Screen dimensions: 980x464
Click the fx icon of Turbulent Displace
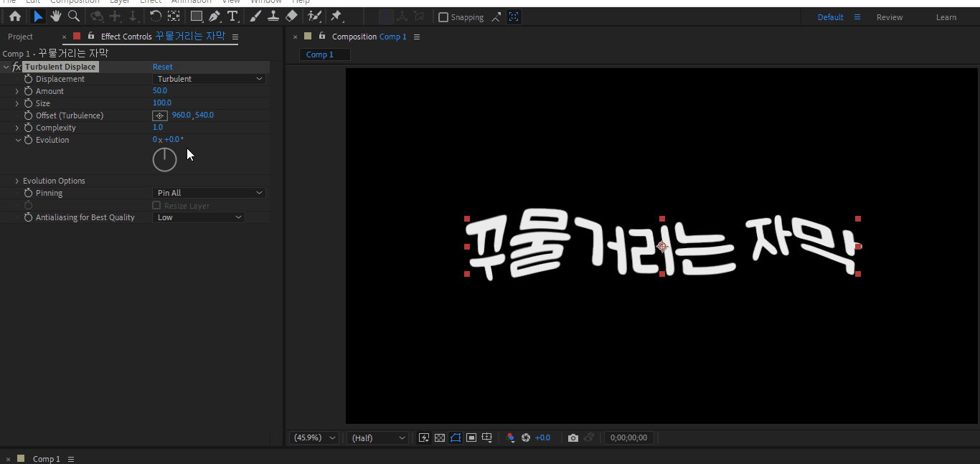coord(17,67)
